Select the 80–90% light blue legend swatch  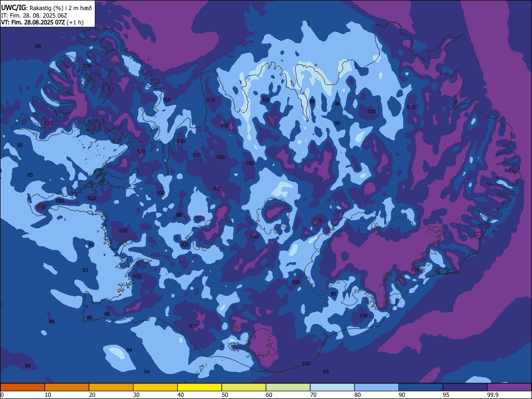coord(377,387)
